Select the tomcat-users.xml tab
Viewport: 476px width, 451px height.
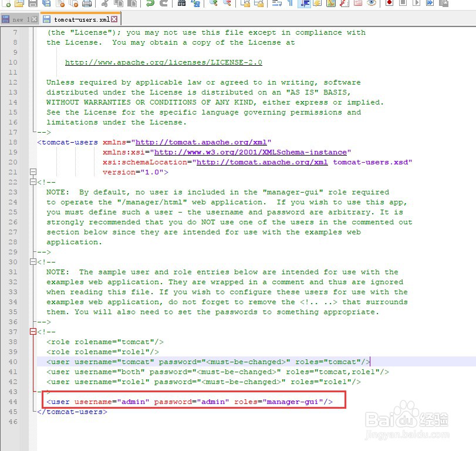(82, 19)
